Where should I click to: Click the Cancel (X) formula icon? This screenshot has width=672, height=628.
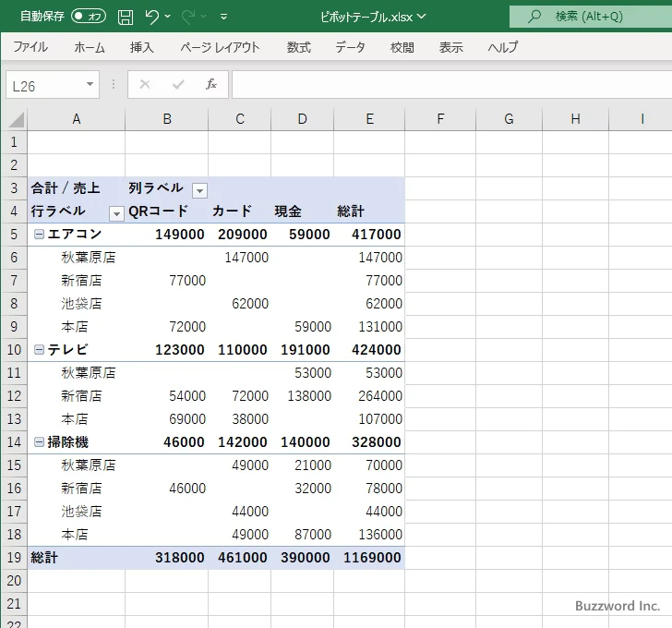(x=145, y=84)
